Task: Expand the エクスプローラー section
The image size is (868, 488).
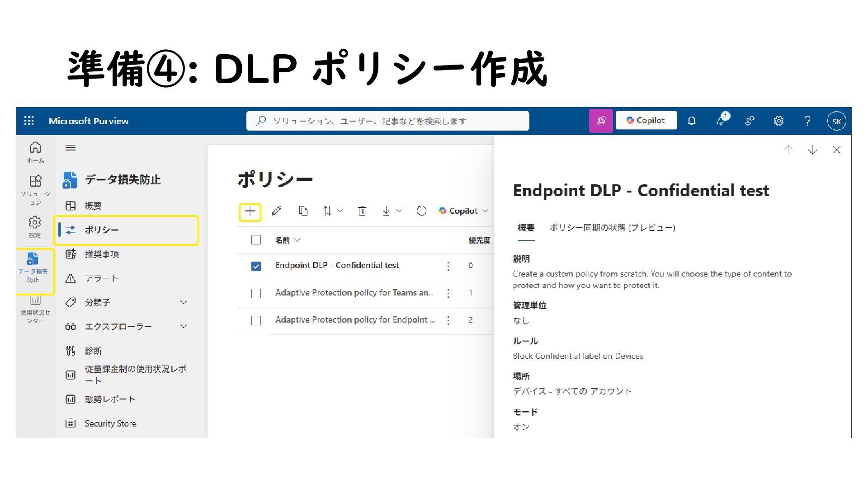Action: (184, 326)
